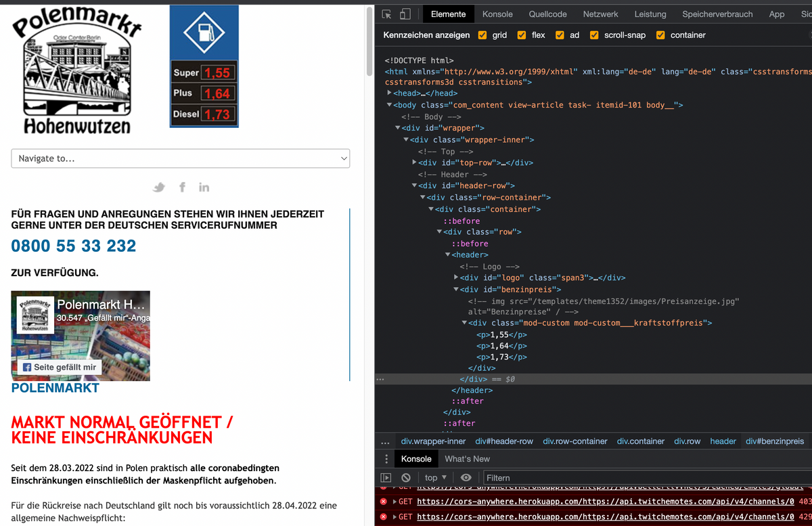Expand the 429 GET error entry
The height and width of the screenshot is (526, 812).
(394, 517)
